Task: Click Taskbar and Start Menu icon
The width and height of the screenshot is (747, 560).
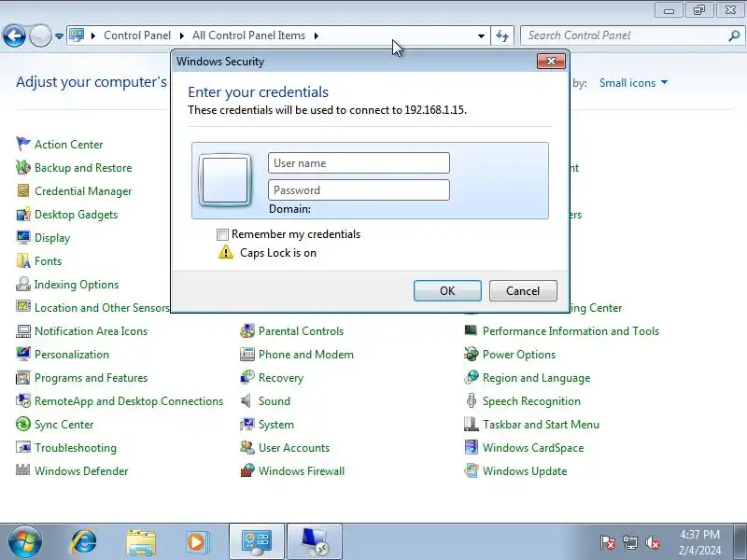Action: (x=472, y=424)
